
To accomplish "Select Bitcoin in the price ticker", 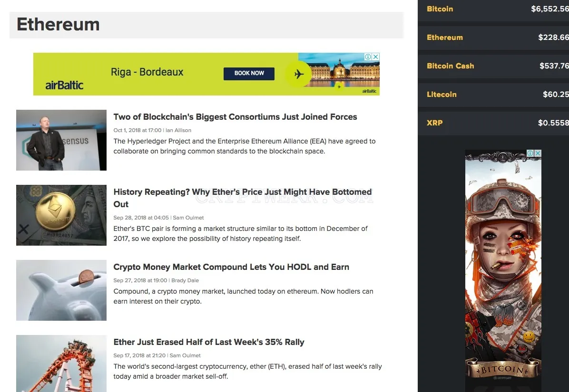I will click(440, 9).
